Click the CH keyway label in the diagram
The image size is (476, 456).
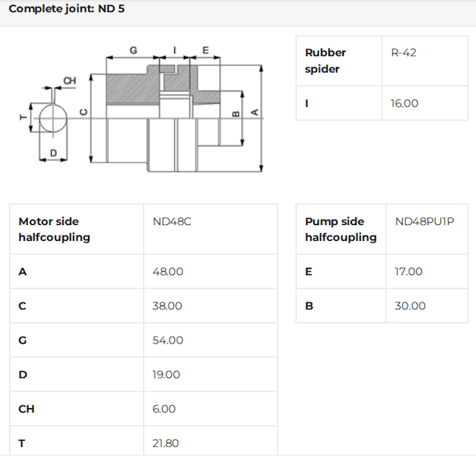coord(69,81)
